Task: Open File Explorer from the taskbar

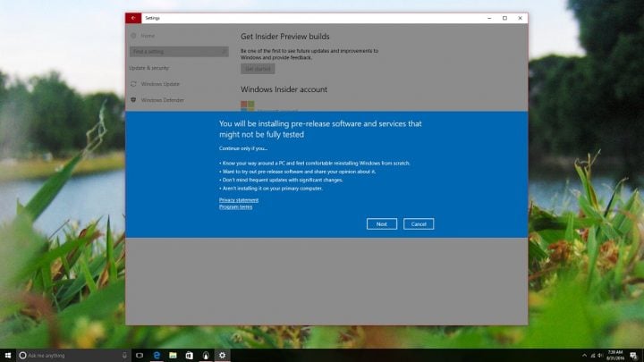Action: coord(173,356)
